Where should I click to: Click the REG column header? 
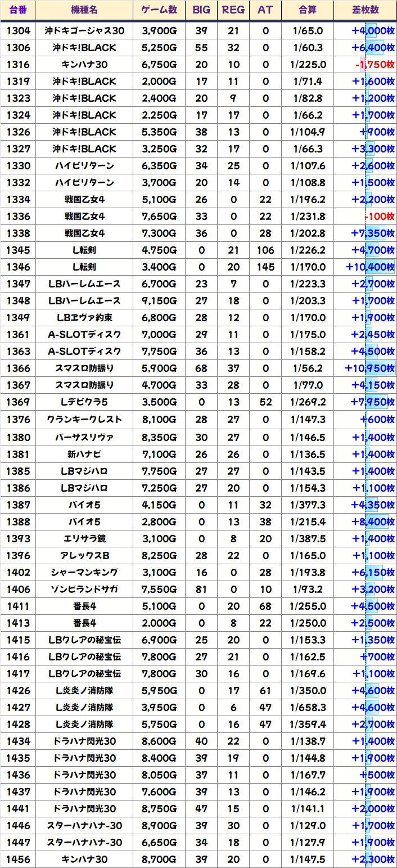(233, 10)
